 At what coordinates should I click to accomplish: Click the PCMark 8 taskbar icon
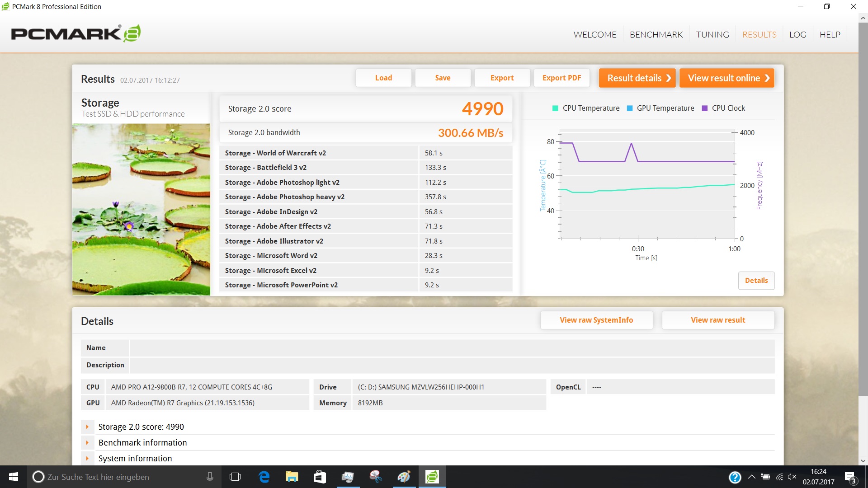coord(432,477)
